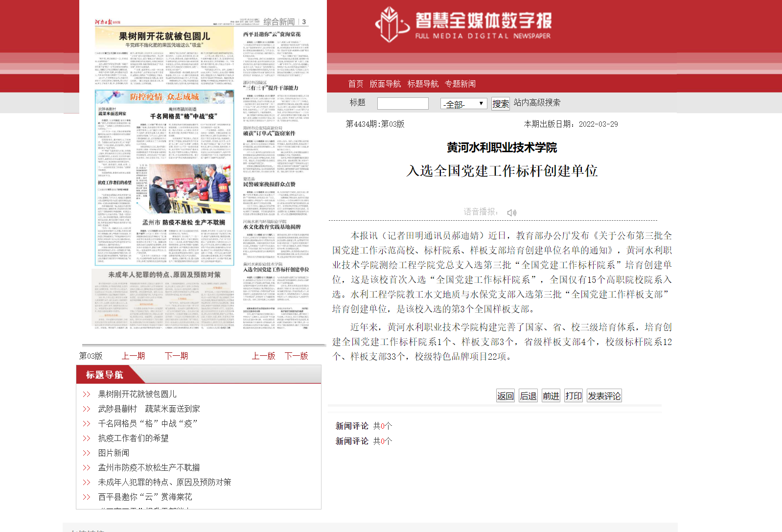This screenshot has width=782, height=532.
Task: Click the 发表评论 button
Action: (x=604, y=396)
